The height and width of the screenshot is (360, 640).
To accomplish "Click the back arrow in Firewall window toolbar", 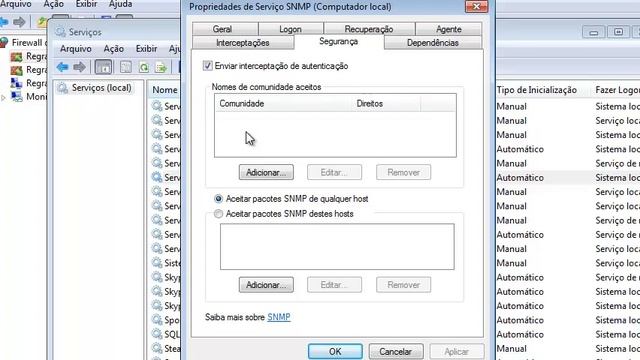I will pos(4,22).
